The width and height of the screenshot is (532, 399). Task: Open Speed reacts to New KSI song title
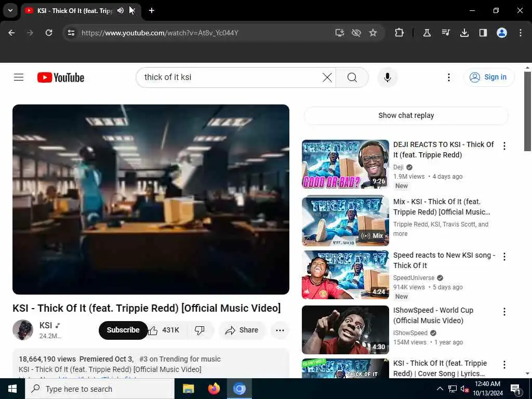click(x=444, y=260)
